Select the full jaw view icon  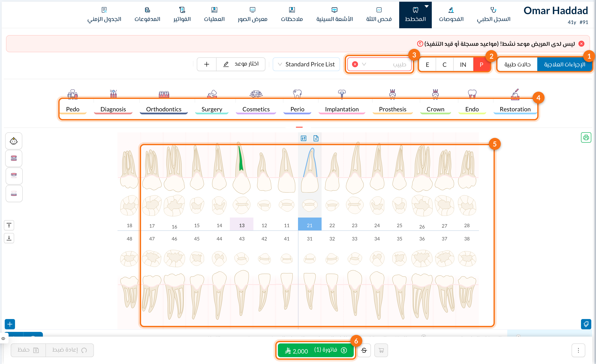point(14,158)
